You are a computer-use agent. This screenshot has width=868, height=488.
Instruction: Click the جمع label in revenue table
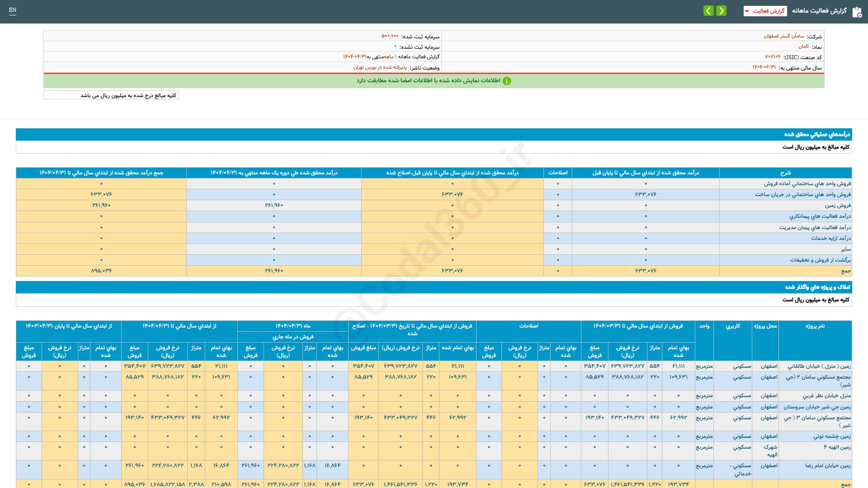click(x=846, y=271)
